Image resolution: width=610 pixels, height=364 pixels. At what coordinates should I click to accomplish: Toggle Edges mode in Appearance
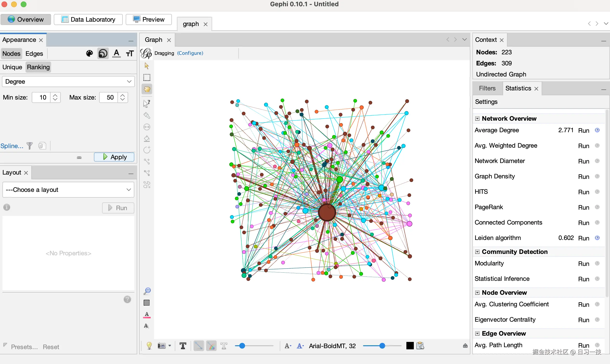(34, 53)
